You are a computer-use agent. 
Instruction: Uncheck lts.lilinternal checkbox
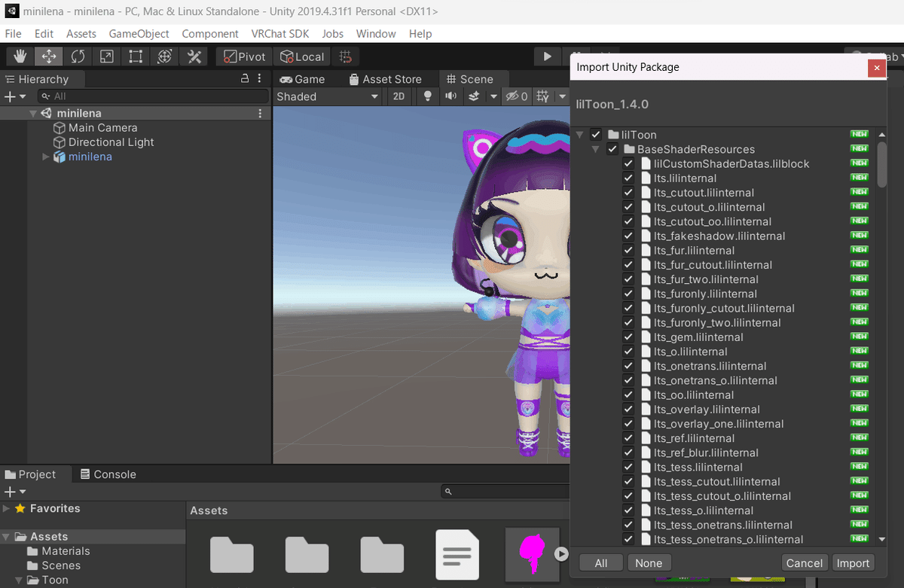628,178
